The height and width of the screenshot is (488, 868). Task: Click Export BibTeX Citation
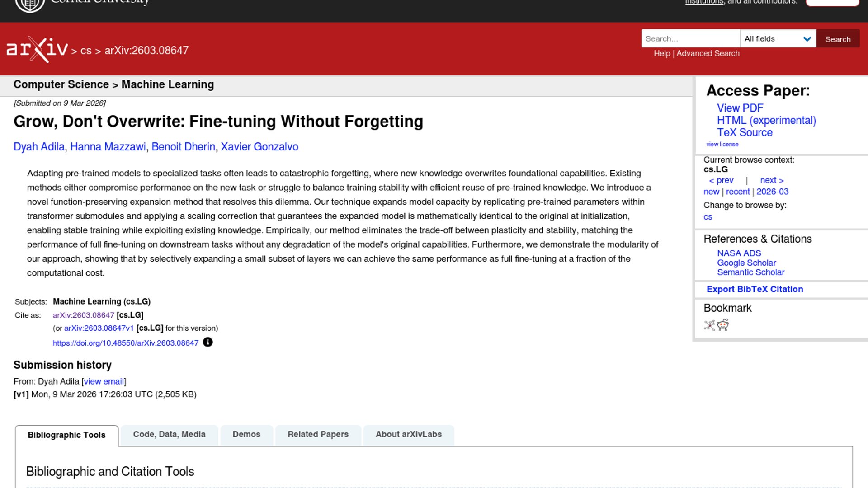point(755,289)
